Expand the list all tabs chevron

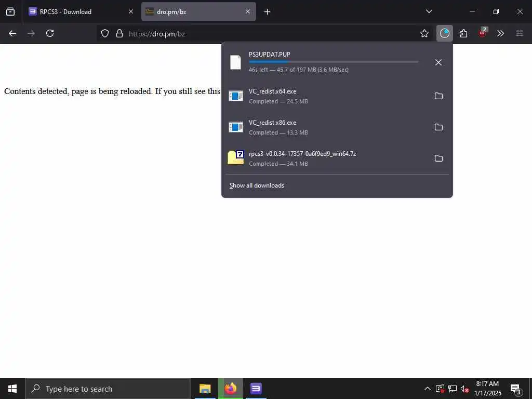[429, 11]
